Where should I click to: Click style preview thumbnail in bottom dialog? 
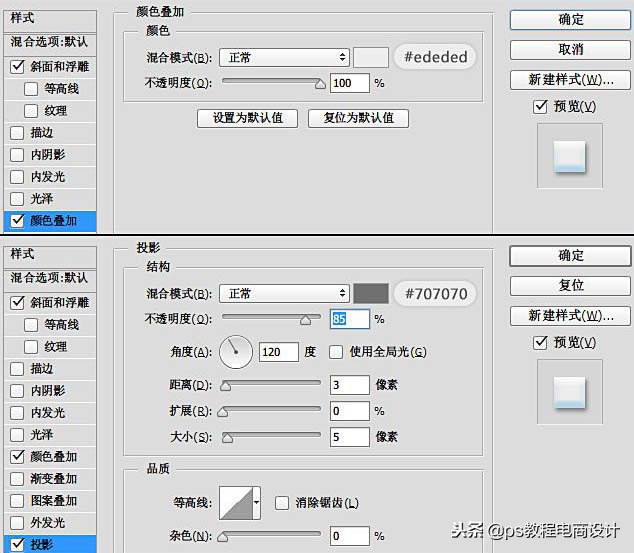[x=570, y=392]
